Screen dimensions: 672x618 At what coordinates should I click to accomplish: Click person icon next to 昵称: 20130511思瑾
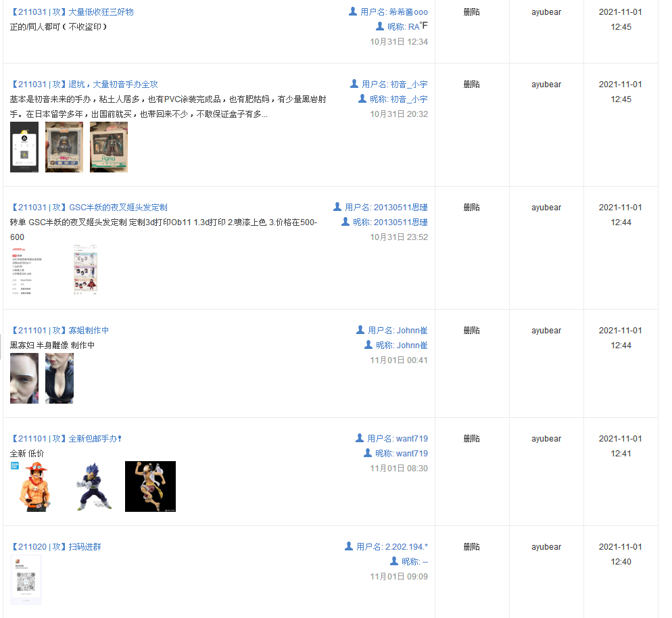coord(345,222)
